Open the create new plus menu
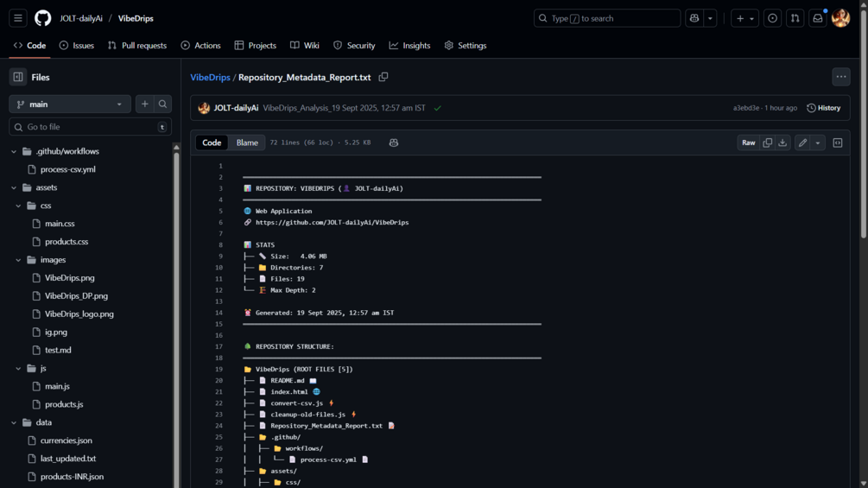The height and width of the screenshot is (488, 868). (745, 18)
